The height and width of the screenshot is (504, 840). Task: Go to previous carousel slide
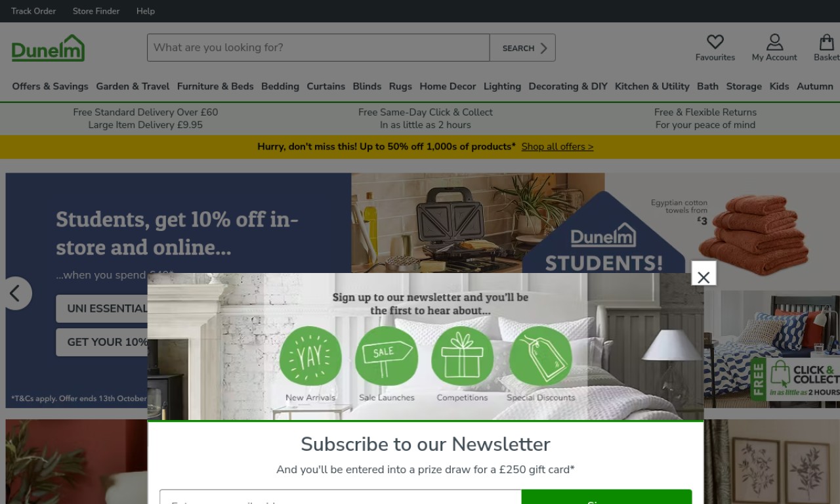coord(16,293)
